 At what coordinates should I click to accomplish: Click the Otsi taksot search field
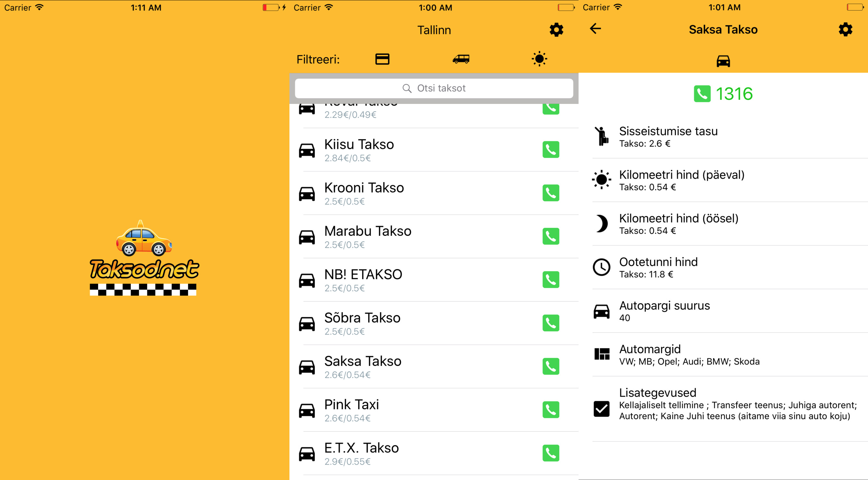[434, 88]
